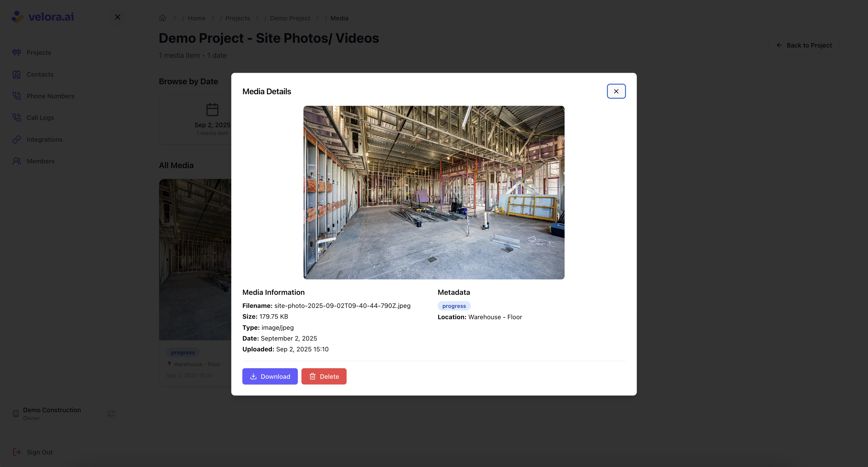Click the Phone Numbers sidebar icon
868x467 pixels.
coord(17,96)
